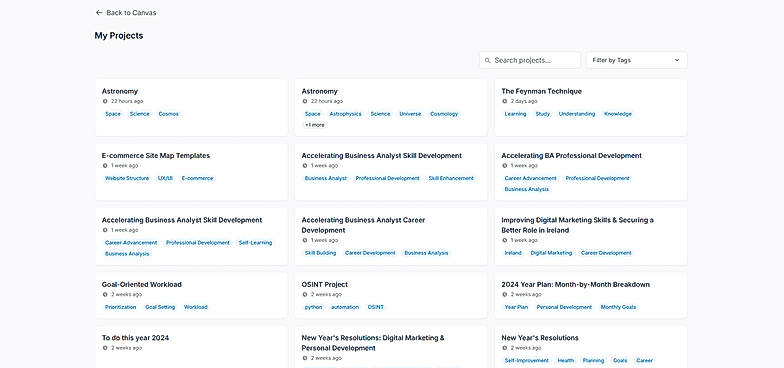Click the magnifier icon in search box
Screen dimensions: 784x368
coord(488,60)
